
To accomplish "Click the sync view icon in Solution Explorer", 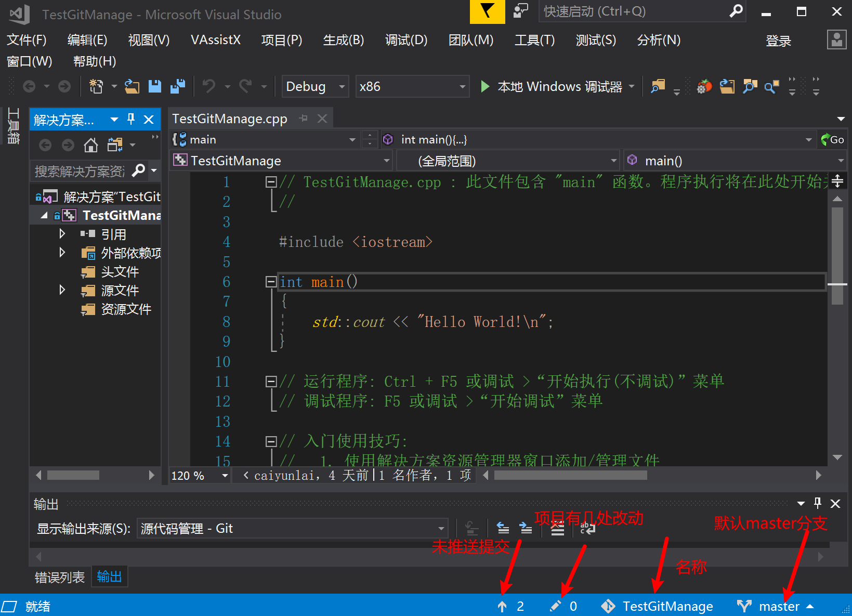I will 115,145.
